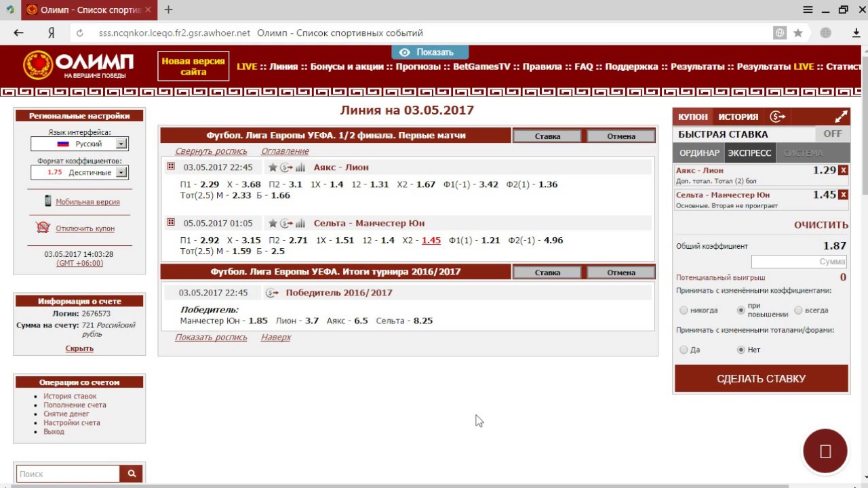Click the Поиск search field
Screen dimensions: 868x488
(x=68, y=474)
